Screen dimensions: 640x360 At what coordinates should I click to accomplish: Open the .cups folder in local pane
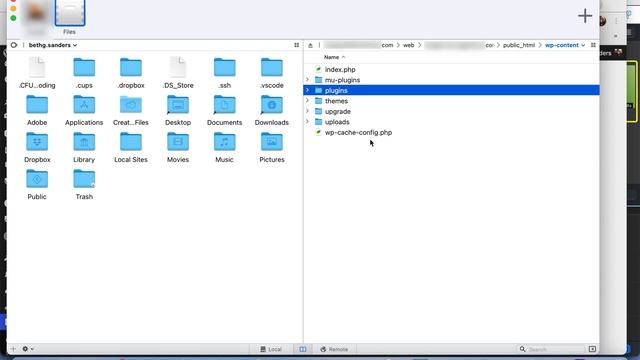84,67
